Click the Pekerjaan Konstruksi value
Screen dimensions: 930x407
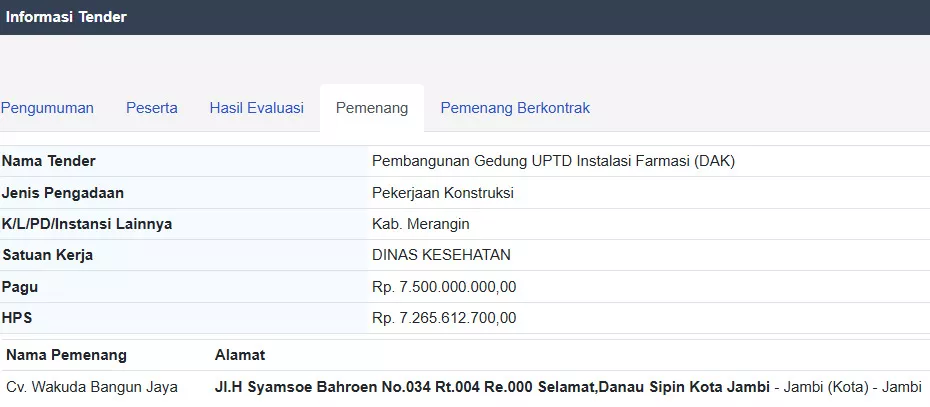pos(442,193)
